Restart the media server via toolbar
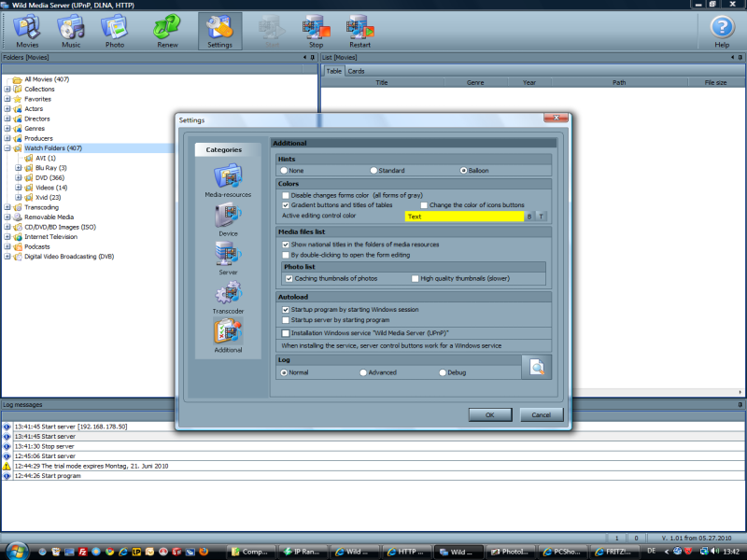 (x=359, y=32)
